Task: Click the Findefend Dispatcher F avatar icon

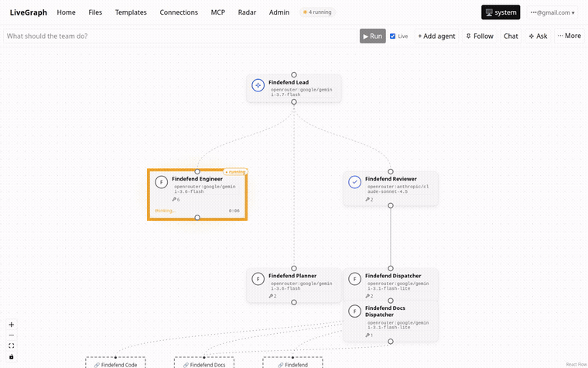Action: pyautogui.click(x=355, y=279)
